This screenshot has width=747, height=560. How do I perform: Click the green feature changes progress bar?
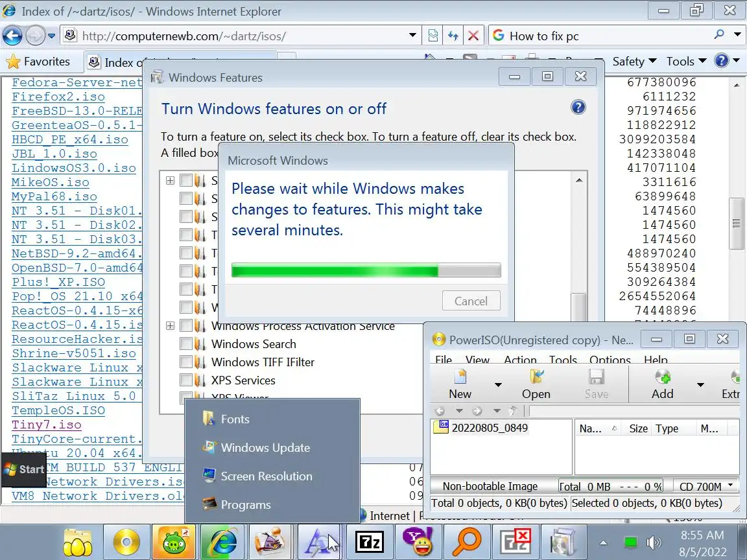pos(366,270)
